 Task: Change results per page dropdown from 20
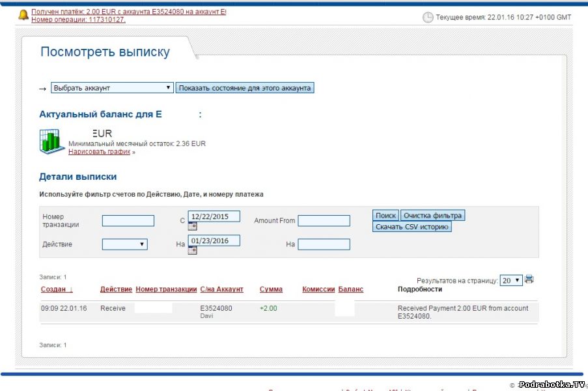point(511,280)
